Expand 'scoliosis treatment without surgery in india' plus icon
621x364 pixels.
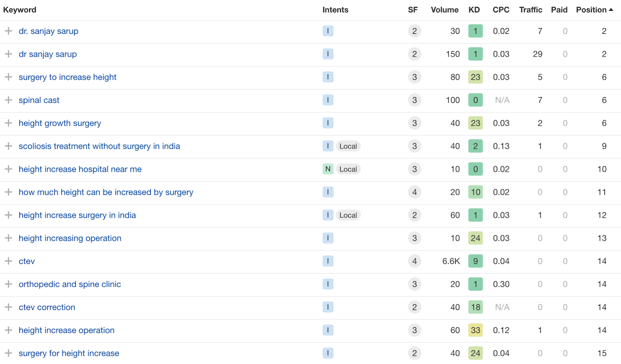click(9, 146)
